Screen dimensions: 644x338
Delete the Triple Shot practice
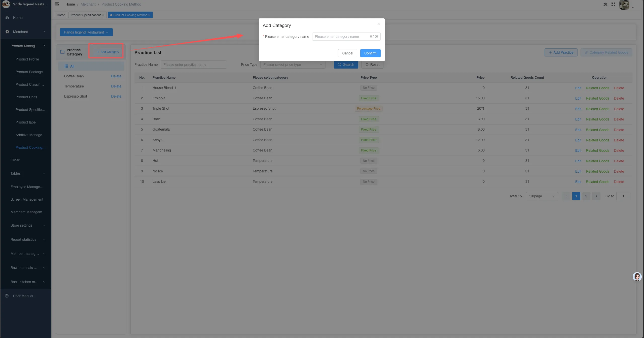point(619,109)
